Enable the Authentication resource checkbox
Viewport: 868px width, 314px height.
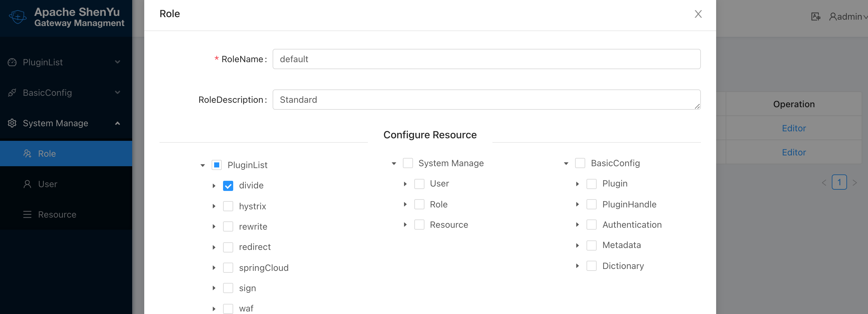coord(591,225)
